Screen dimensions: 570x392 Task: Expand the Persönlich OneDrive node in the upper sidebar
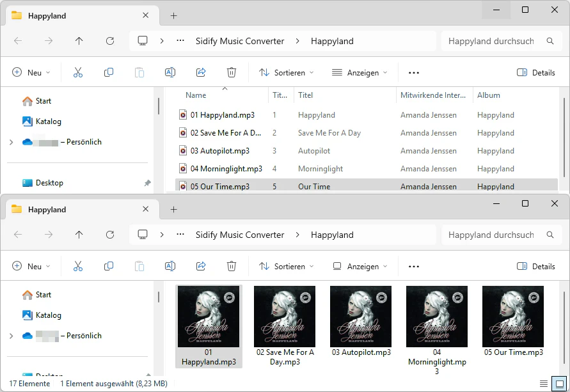tap(12, 142)
